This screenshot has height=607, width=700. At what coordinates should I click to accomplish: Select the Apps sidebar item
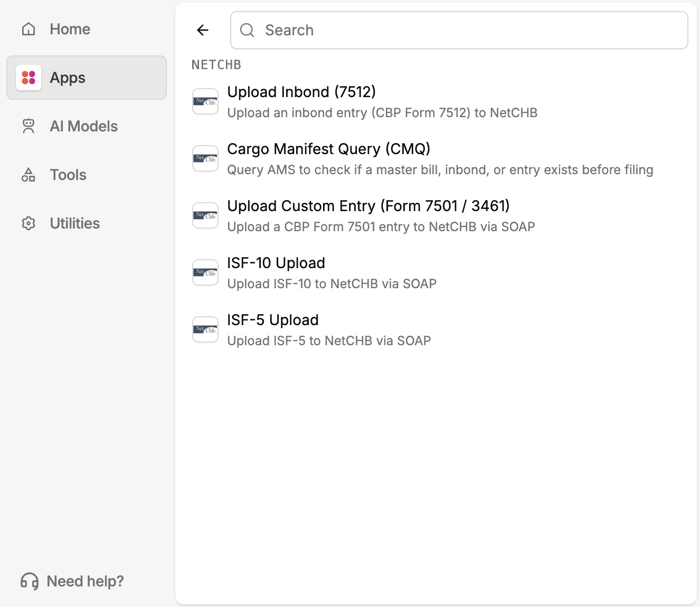[87, 78]
